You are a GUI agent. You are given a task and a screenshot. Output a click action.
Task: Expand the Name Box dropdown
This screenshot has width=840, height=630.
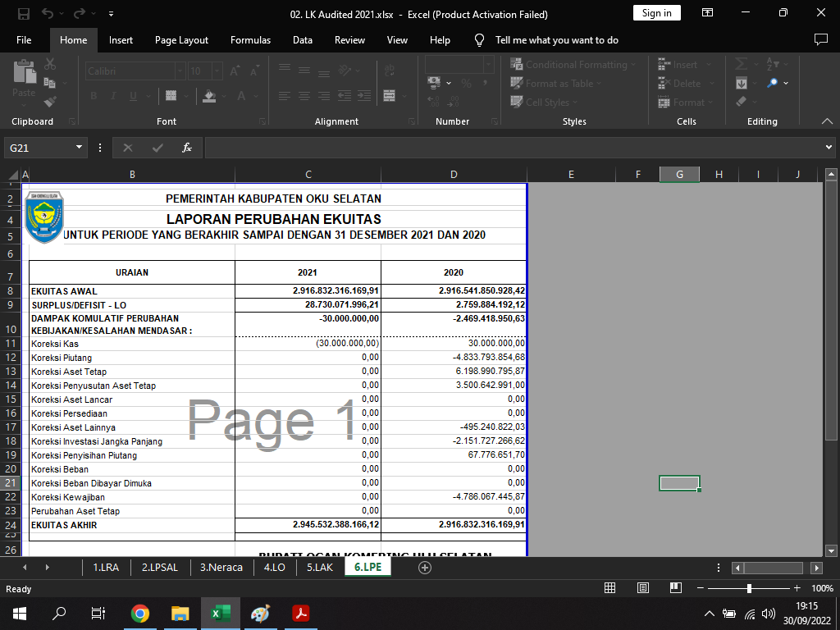(80, 148)
